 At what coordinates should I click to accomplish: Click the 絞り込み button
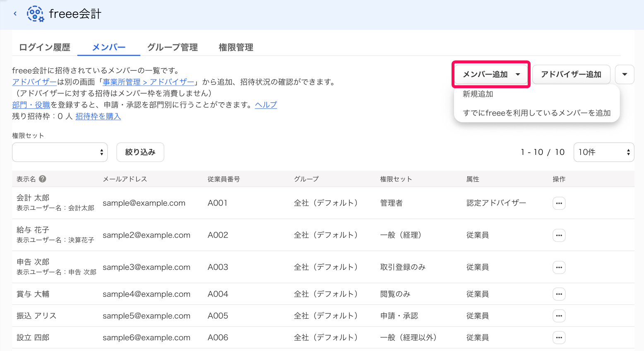pyautogui.click(x=140, y=152)
